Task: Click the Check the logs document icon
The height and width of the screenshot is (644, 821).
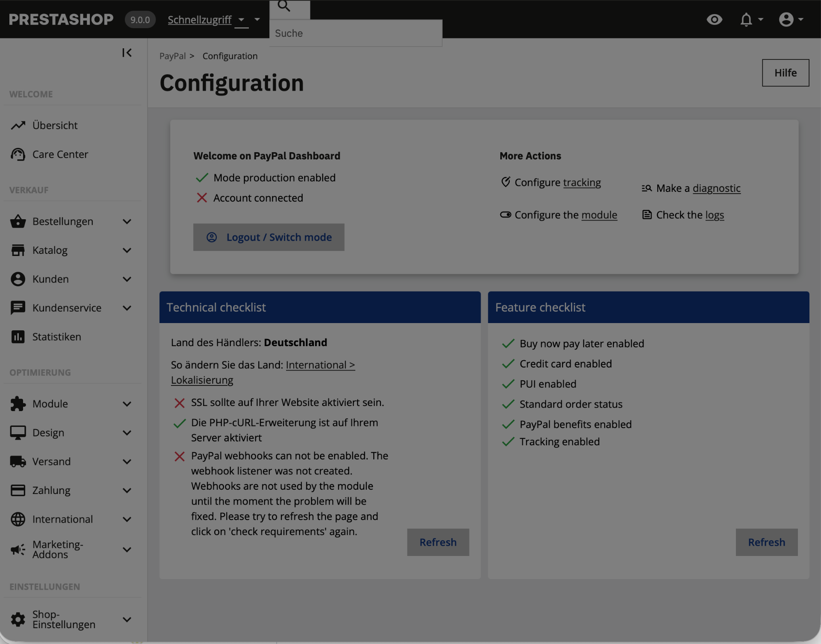Action: (647, 215)
